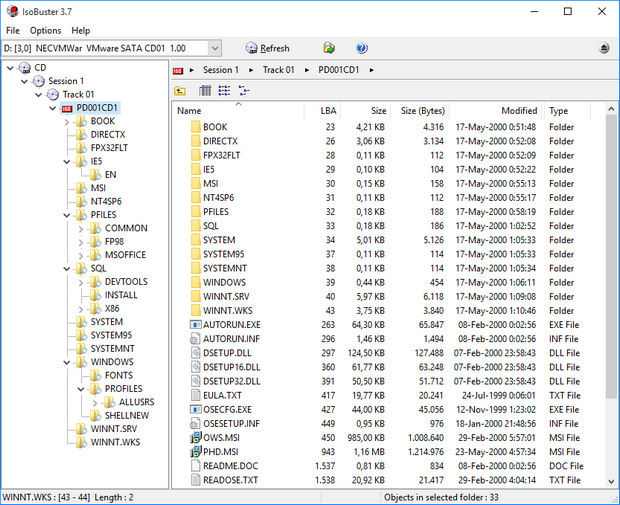Open the Options menu

click(x=45, y=31)
